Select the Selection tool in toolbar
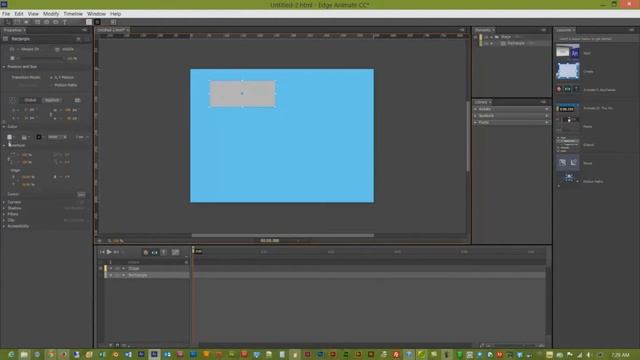640x360 pixels. click(8, 22)
